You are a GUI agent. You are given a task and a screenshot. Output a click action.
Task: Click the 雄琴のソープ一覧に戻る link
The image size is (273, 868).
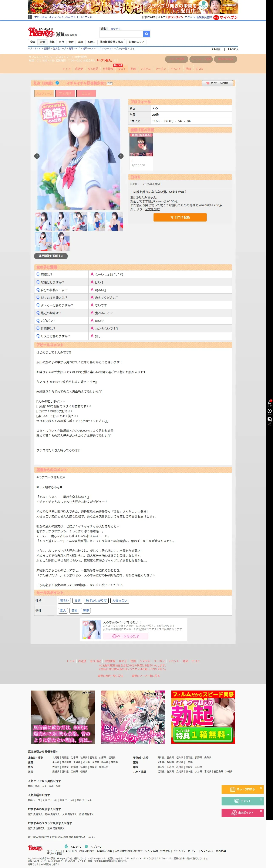pyautogui.click(x=146, y=676)
